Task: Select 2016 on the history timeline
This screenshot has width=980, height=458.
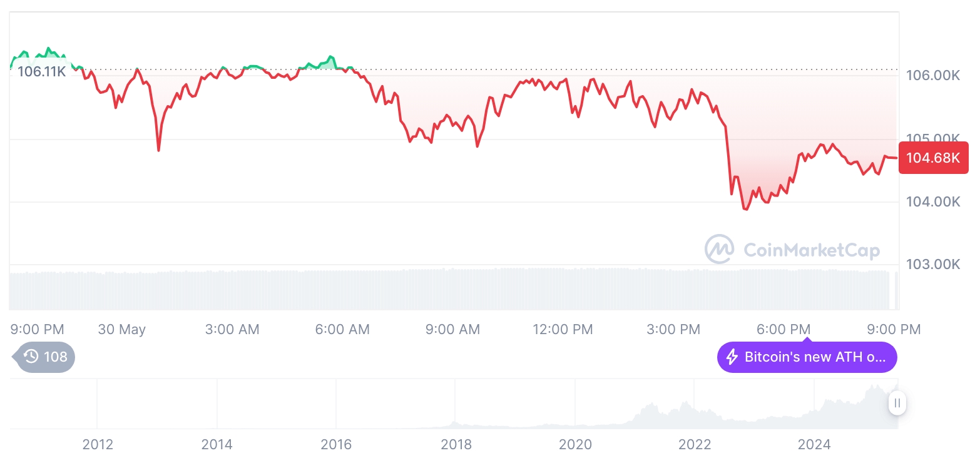Action: [x=337, y=445]
